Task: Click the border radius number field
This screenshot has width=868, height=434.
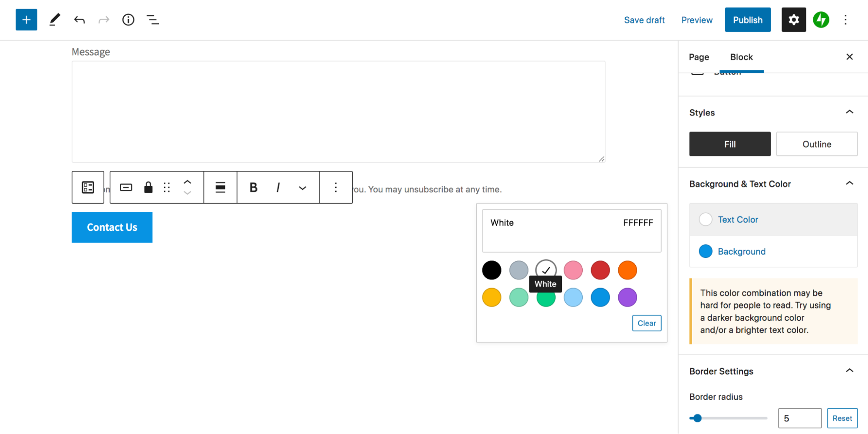Action: coord(800,418)
